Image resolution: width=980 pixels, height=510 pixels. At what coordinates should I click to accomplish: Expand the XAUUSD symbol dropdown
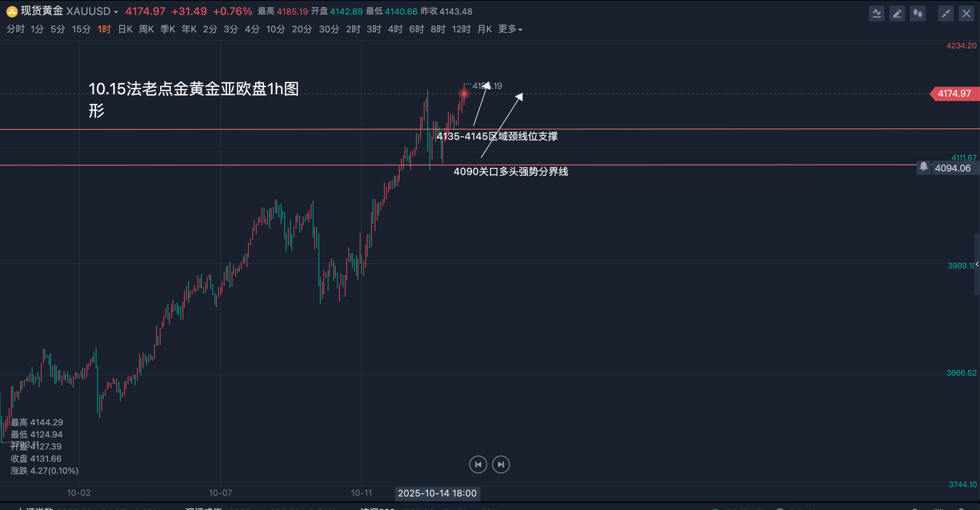tap(116, 12)
